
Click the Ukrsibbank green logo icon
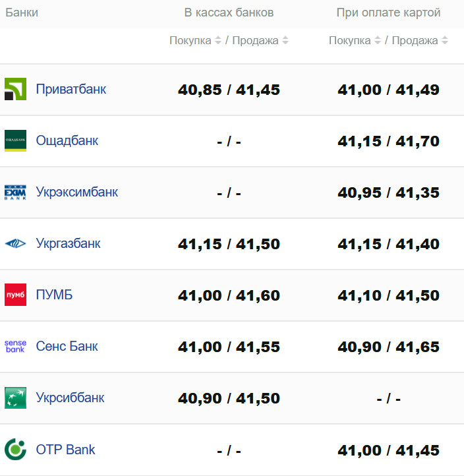[x=15, y=398]
